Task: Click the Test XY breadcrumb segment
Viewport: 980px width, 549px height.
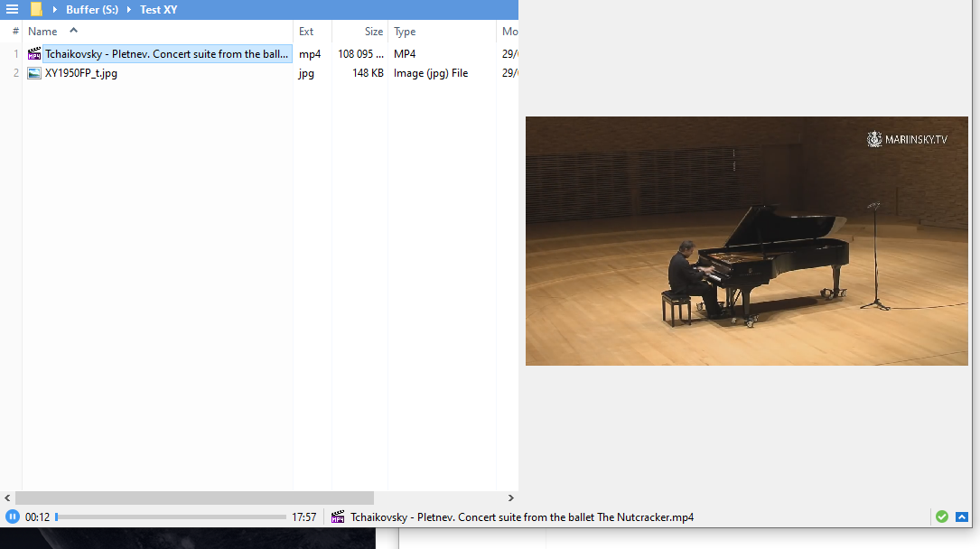Action: 158,10
